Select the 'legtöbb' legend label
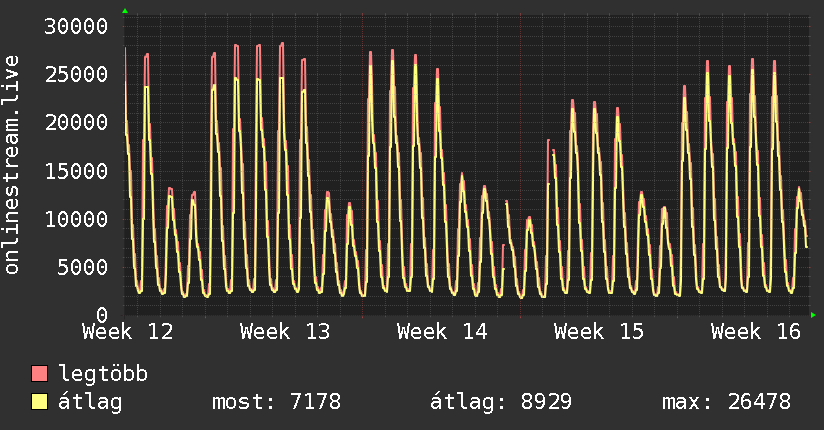Screen dimensions: 824x430 pyautogui.click(x=103, y=374)
